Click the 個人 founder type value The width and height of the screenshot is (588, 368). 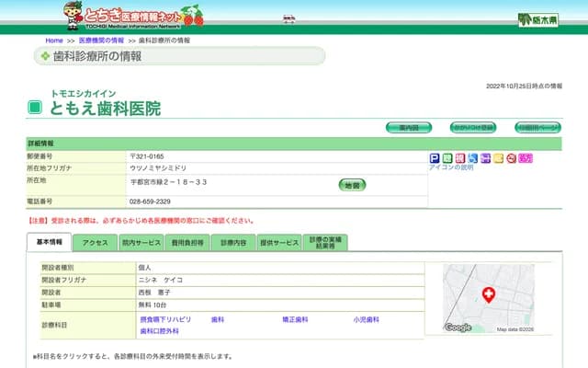[x=144, y=268]
